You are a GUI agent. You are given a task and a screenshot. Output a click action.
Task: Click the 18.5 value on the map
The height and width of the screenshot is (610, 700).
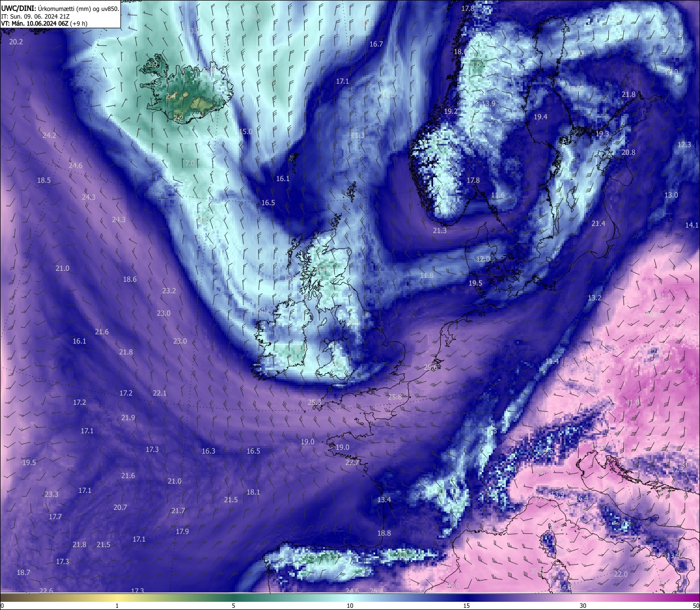[44, 180]
